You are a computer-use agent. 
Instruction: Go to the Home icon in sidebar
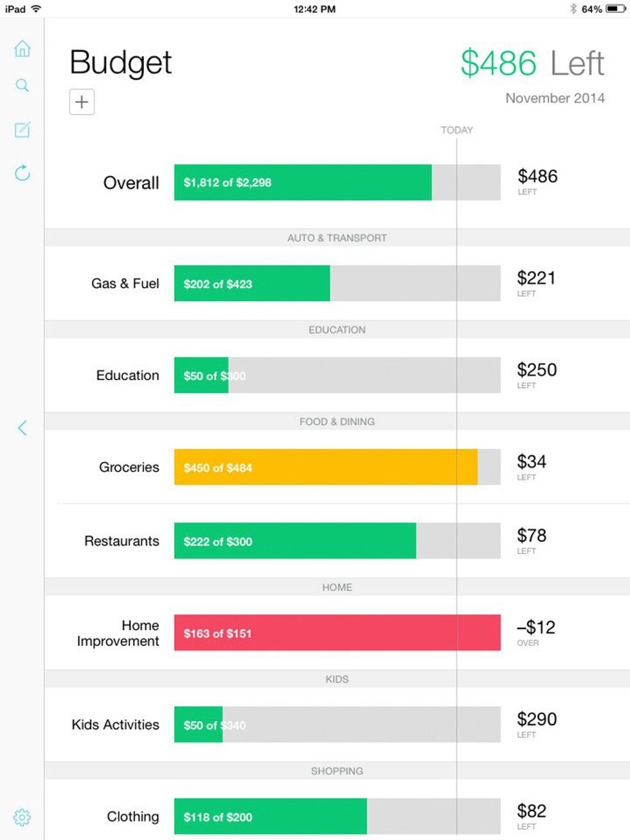(22, 49)
